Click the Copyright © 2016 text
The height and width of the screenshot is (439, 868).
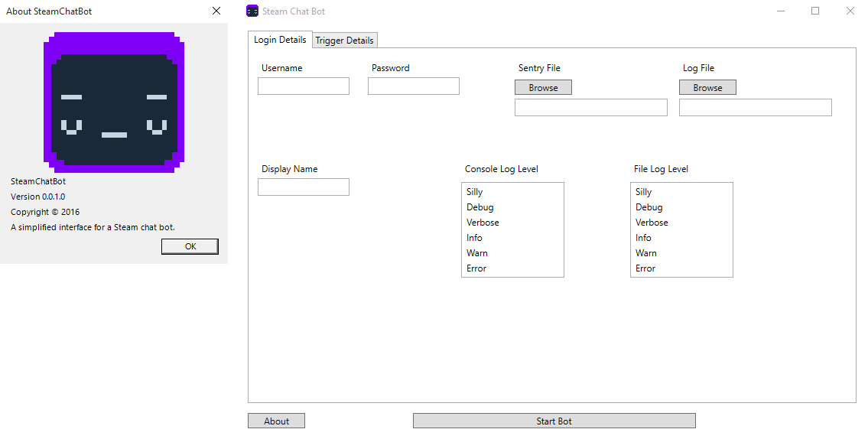pos(45,212)
